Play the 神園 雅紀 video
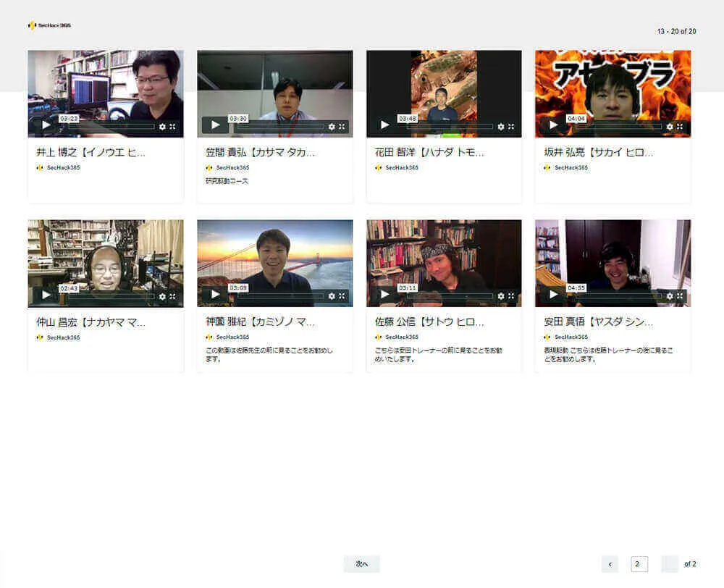This screenshot has height=588, width=724. click(215, 295)
